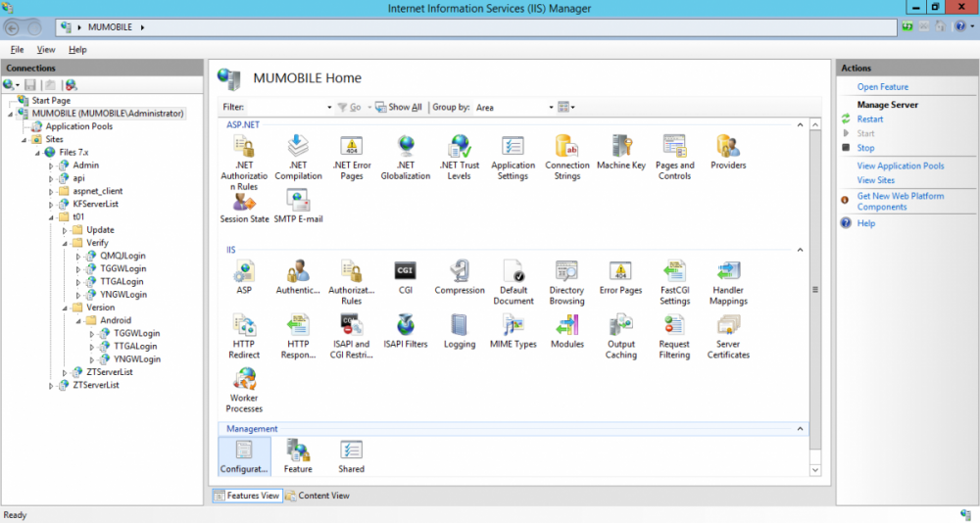This screenshot has width=980, height=523.
Task: Open Default Document feature
Action: pos(514,282)
